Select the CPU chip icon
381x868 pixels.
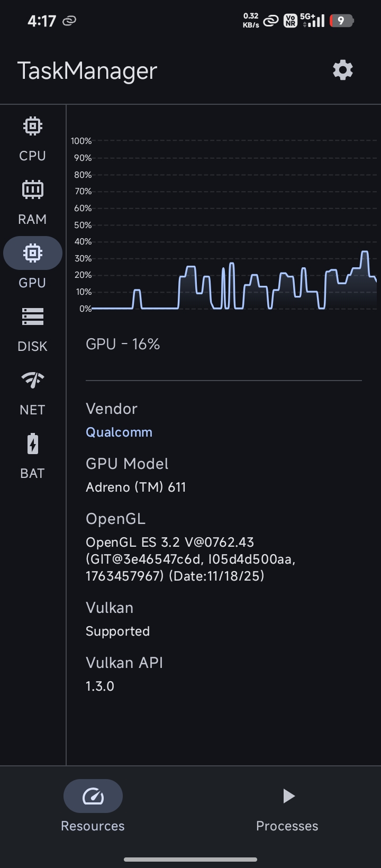pos(33,126)
